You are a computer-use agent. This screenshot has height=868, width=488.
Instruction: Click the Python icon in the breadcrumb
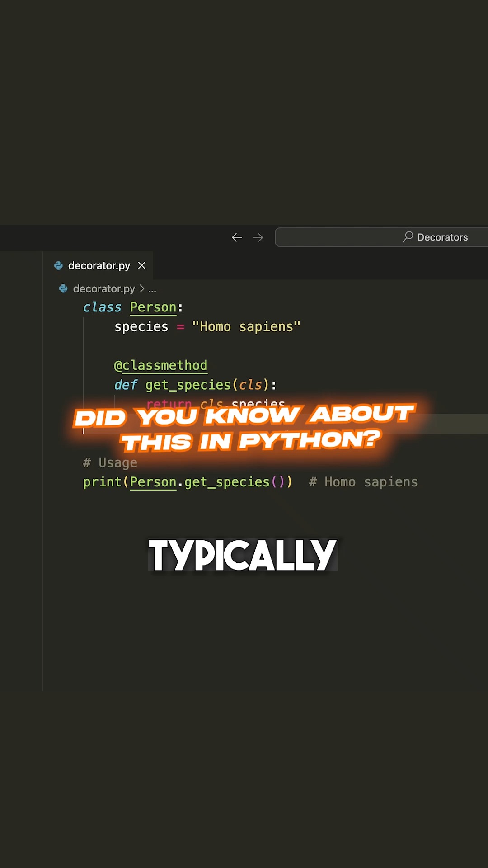tap(63, 288)
